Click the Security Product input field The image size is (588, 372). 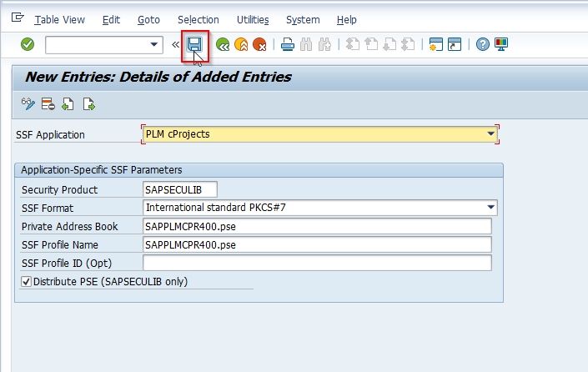[180, 189]
